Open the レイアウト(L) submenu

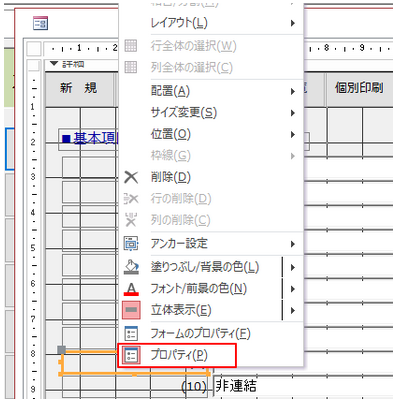pos(211,23)
